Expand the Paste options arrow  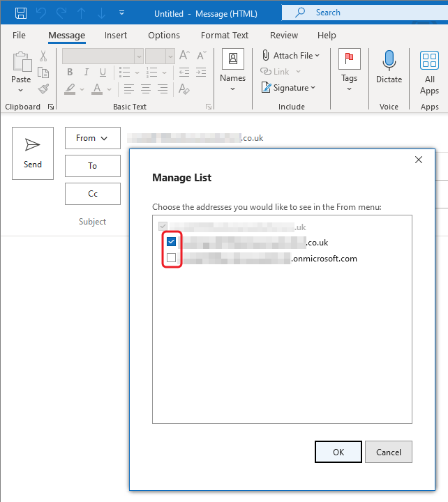(x=21, y=90)
